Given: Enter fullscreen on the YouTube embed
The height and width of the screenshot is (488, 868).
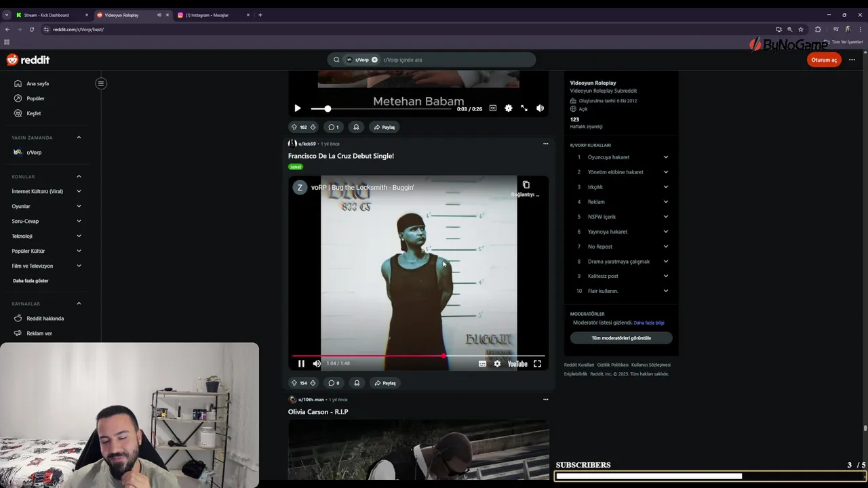Looking at the screenshot, I should pos(537,363).
